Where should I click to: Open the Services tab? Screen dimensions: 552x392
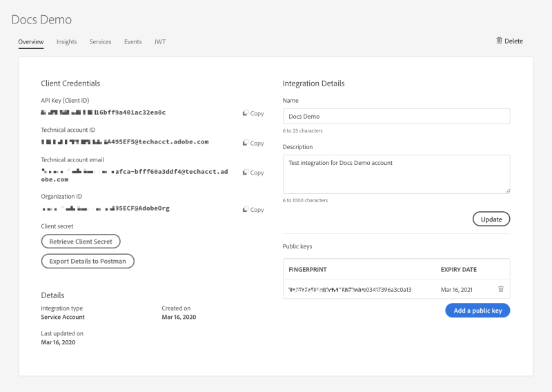100,41
